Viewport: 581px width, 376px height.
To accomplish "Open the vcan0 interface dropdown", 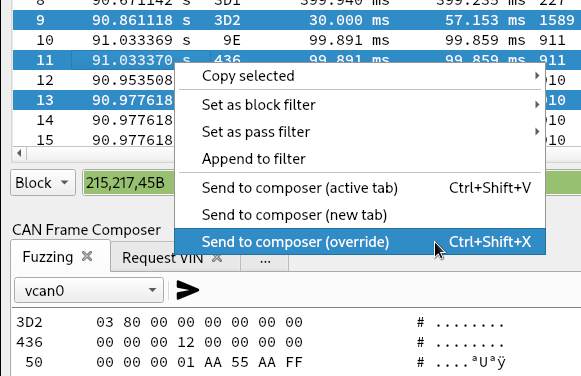I will tap(89, 290).
